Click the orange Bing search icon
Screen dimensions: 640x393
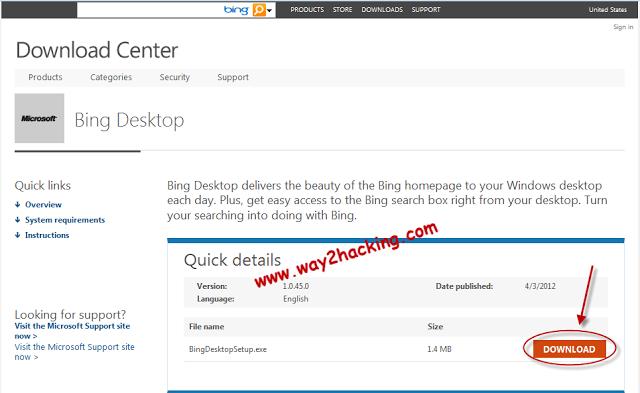pos(259,9)
